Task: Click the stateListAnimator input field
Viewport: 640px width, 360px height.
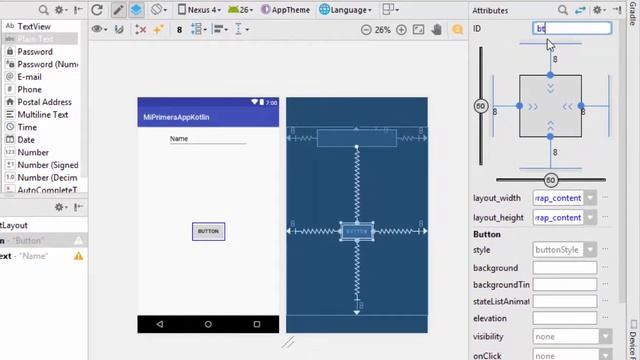Action: pos(565,301)
